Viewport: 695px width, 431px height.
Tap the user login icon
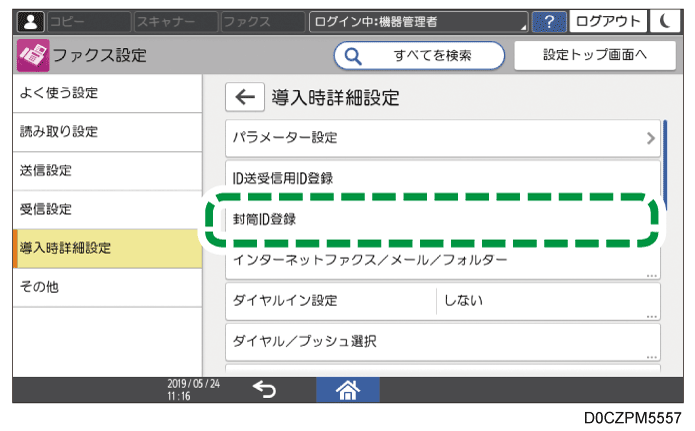click(30, 21)
